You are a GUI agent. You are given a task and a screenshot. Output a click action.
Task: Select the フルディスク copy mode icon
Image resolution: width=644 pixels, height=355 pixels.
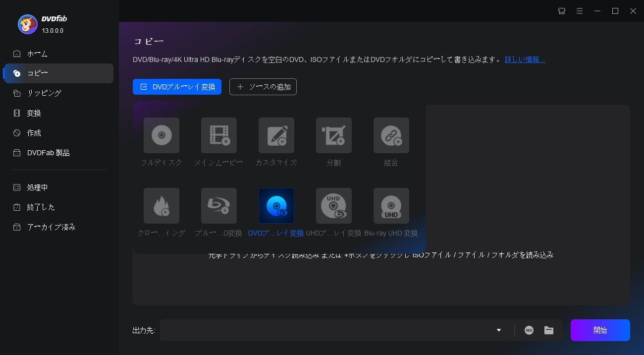[x=161, y=135]
